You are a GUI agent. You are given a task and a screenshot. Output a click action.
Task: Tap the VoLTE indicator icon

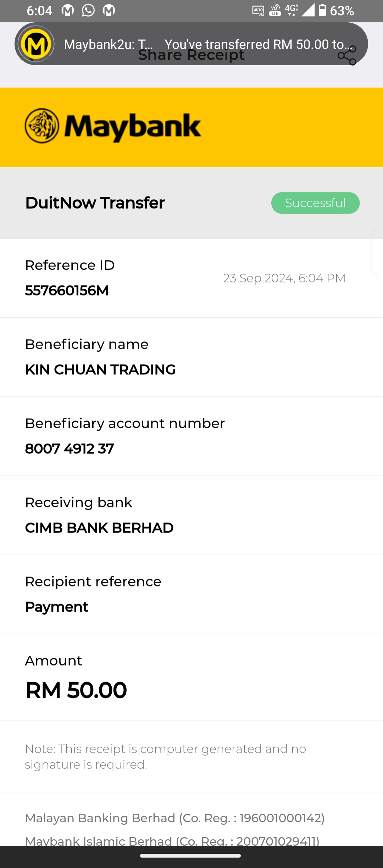[275, 10]
